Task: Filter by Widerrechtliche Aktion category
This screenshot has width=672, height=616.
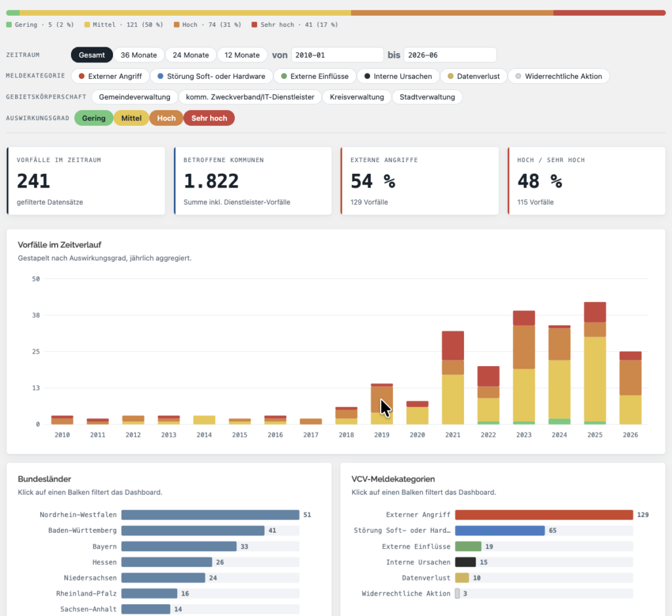Action: tap(558, 76)
